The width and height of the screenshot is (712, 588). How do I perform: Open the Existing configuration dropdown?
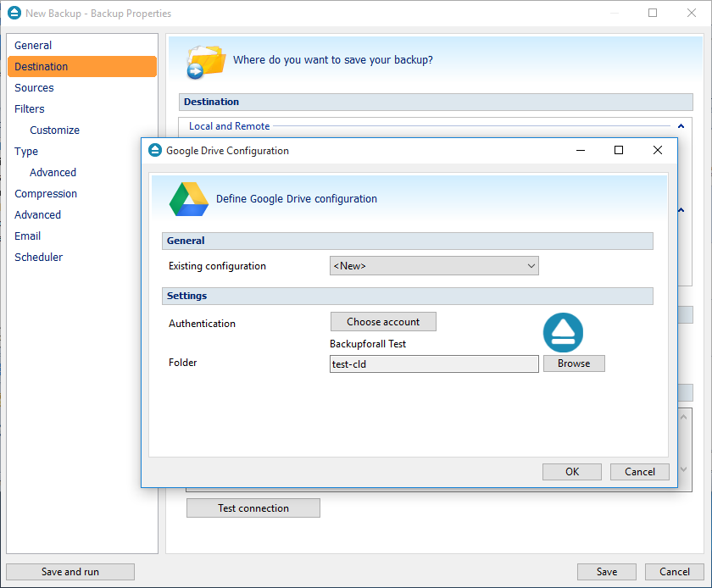click(x=434, y=266)
